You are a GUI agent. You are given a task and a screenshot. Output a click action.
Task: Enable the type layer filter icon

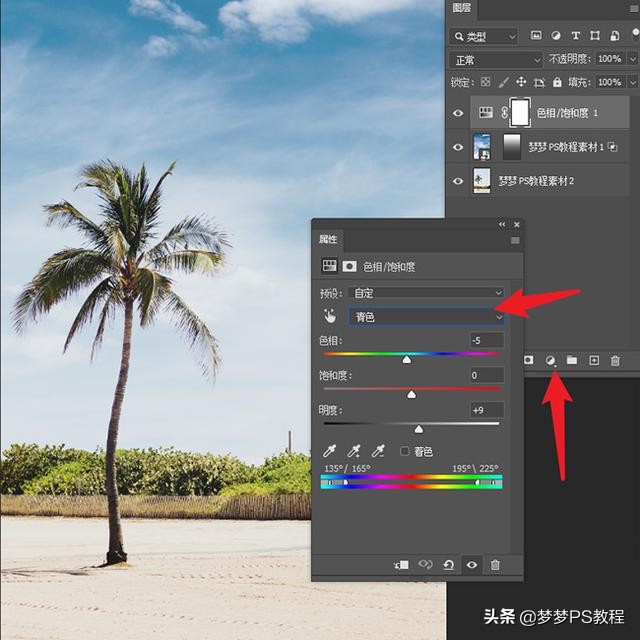point(576,36)
